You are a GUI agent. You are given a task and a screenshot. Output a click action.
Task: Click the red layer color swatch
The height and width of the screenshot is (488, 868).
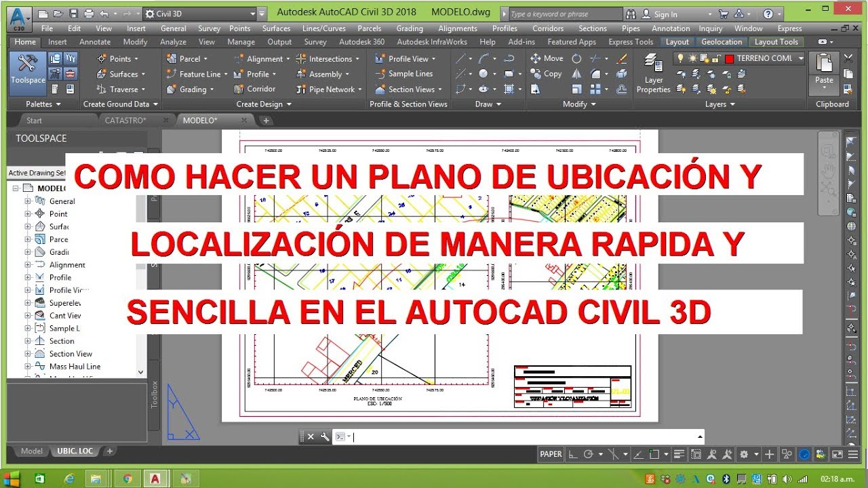tap(729, 59)
